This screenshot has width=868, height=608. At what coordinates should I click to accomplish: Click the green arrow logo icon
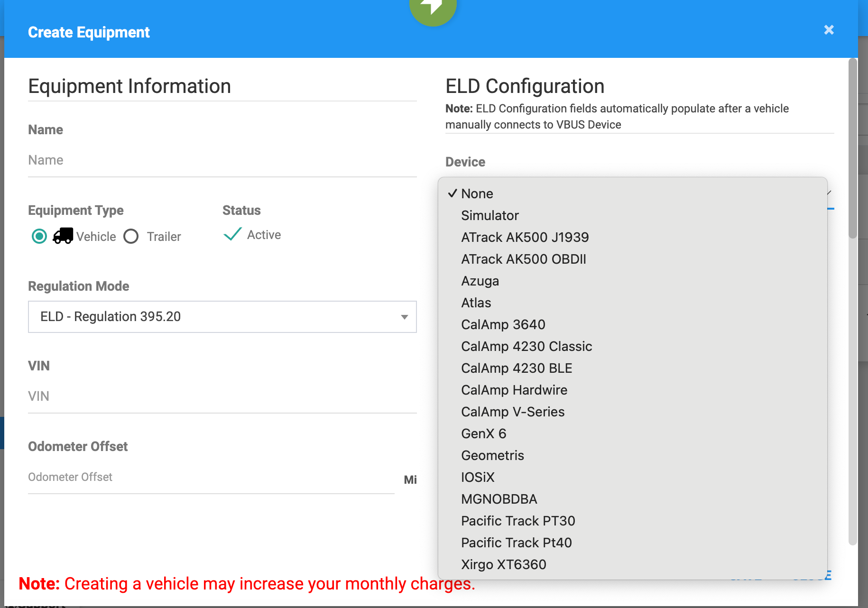click(x=433, y=9)
